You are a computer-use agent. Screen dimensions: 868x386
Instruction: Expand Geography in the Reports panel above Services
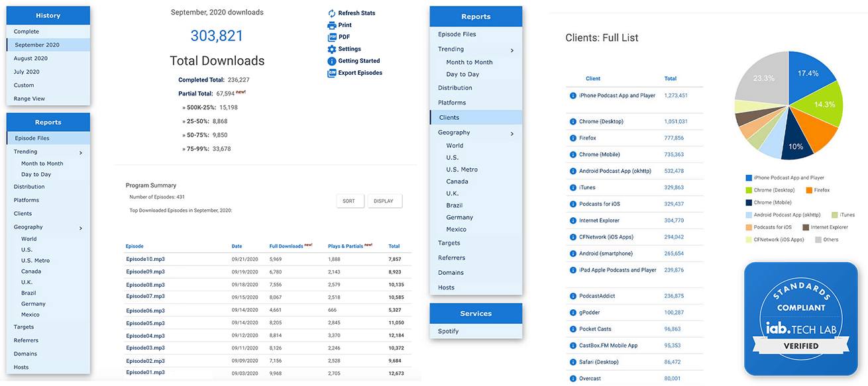[512, 134]
